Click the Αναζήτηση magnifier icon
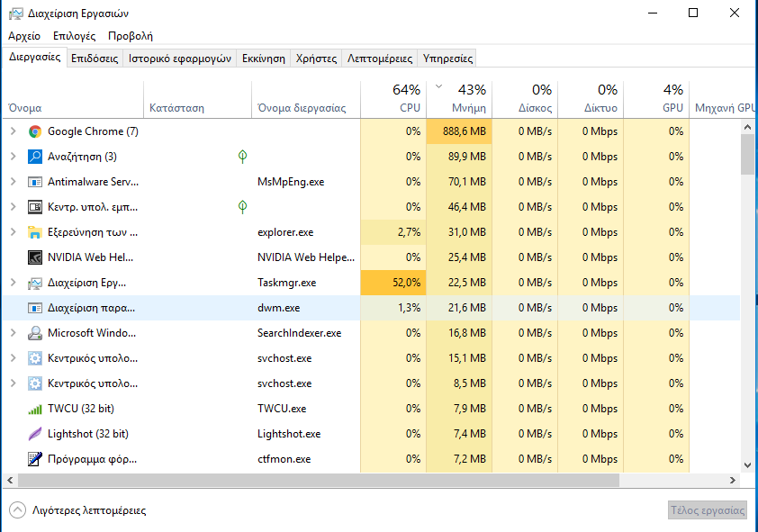This screenshot has width=758, height=532. pyautogui.click(x=35, y=157)
